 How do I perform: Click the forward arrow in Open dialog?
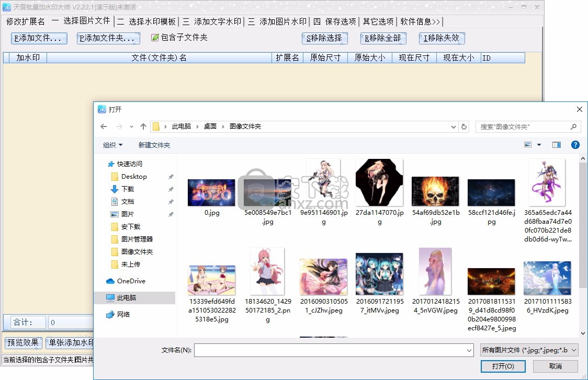[119, 126]
